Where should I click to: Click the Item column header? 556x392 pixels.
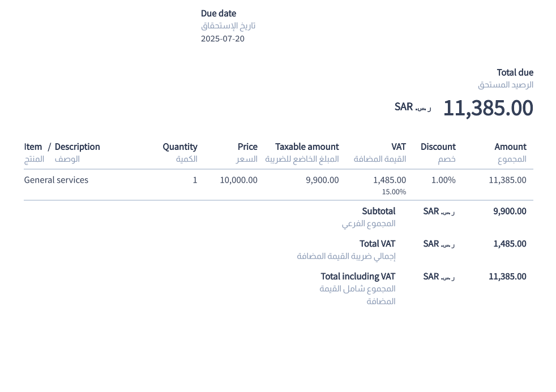coord(33,147)
